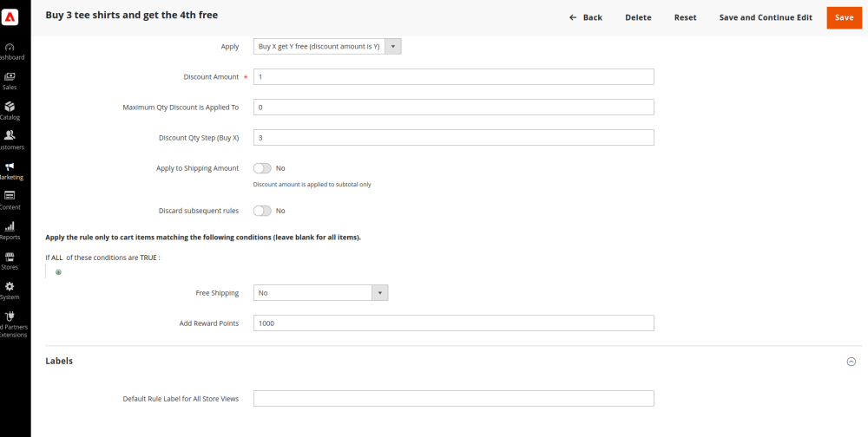Open the System menu
Screen dimensions: 868x437
[10, 290]
